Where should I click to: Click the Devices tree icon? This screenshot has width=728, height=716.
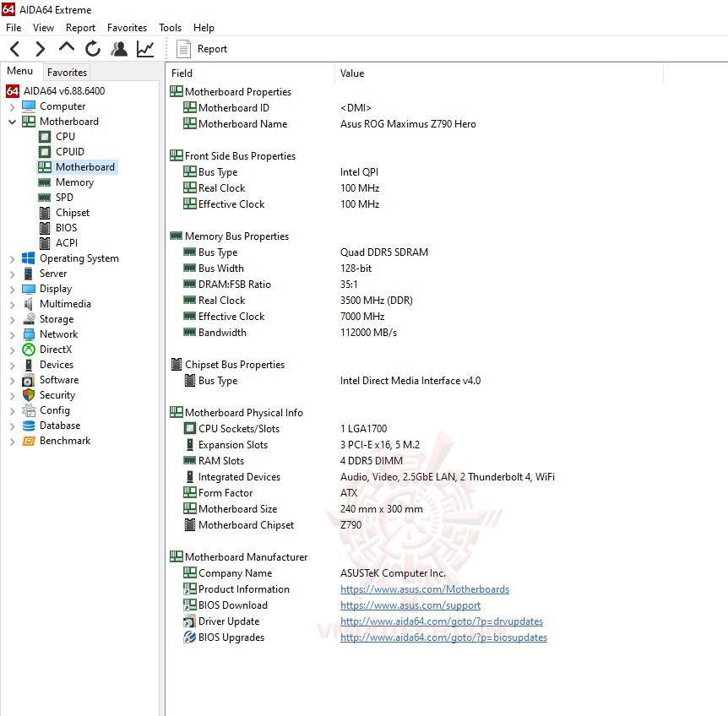pos(29,365)
